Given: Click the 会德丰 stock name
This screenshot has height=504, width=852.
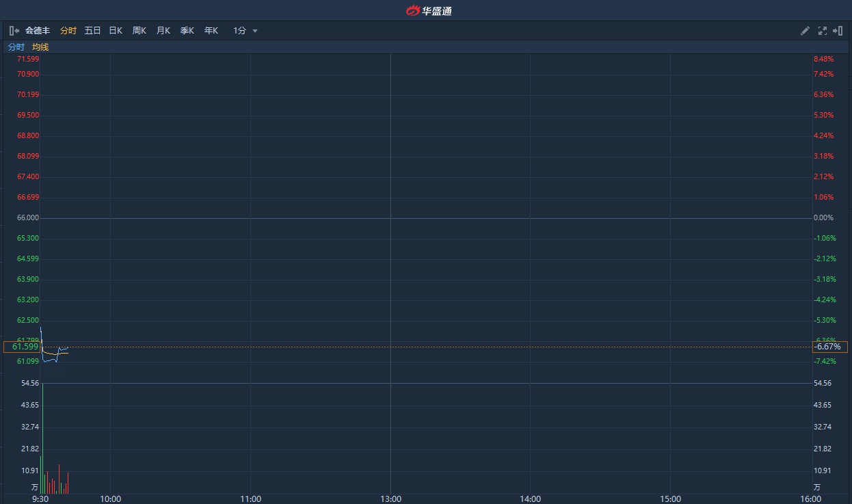Looking at the screenshot, I should (x=38, y=31).
